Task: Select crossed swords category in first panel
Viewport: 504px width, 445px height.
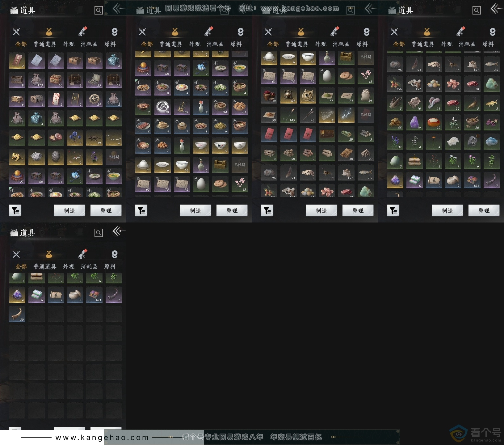Action: point(16,32)
